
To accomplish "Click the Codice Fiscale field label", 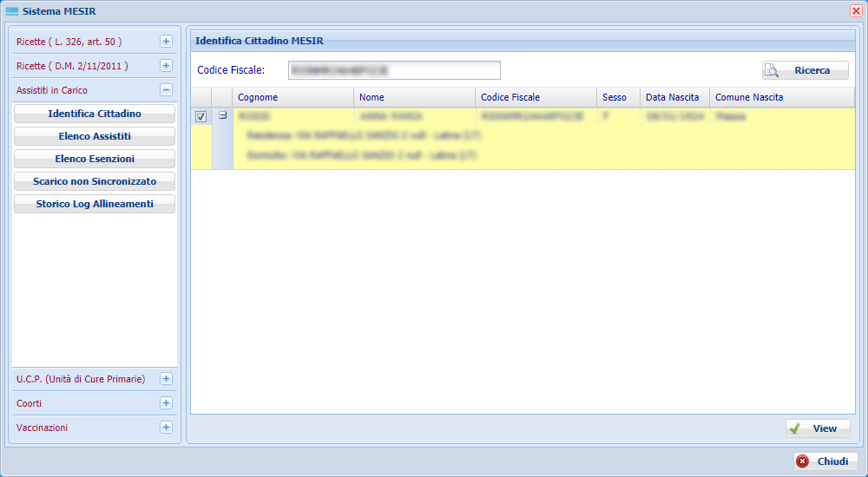I will [231, 70].
